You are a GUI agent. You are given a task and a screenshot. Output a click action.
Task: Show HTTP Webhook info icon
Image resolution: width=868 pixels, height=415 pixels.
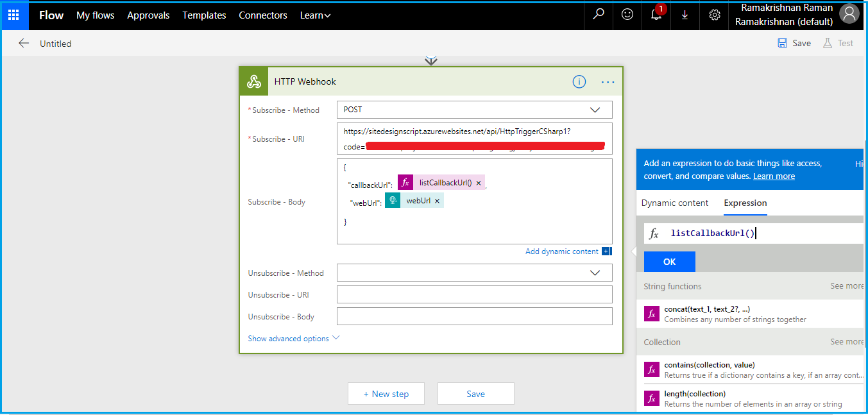(x=579, y=81)
